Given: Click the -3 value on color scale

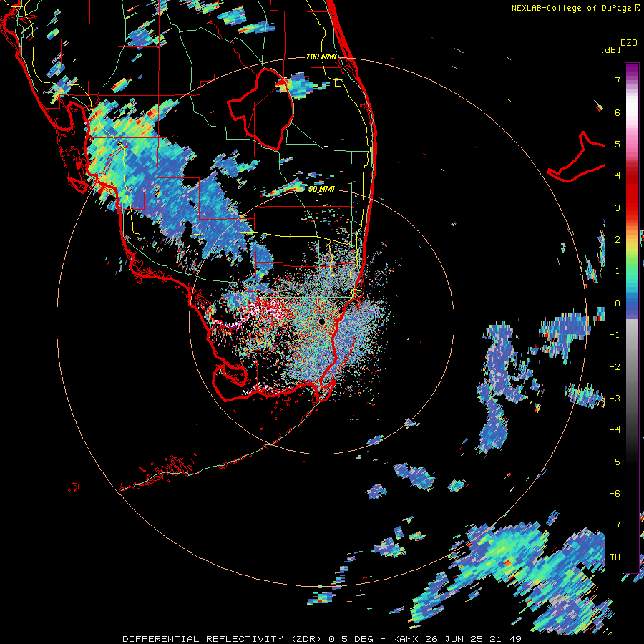Looking at the screenshot, I should 615,399.
